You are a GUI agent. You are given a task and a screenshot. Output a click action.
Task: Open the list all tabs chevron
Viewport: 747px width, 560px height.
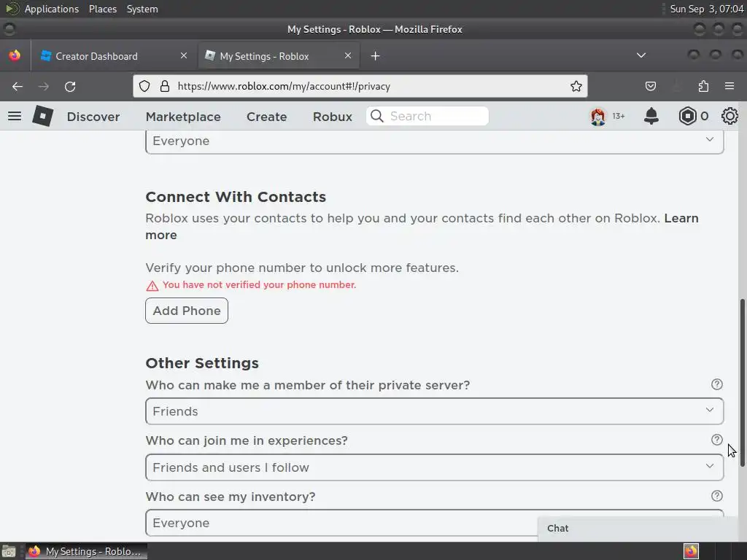coord(641,55)
